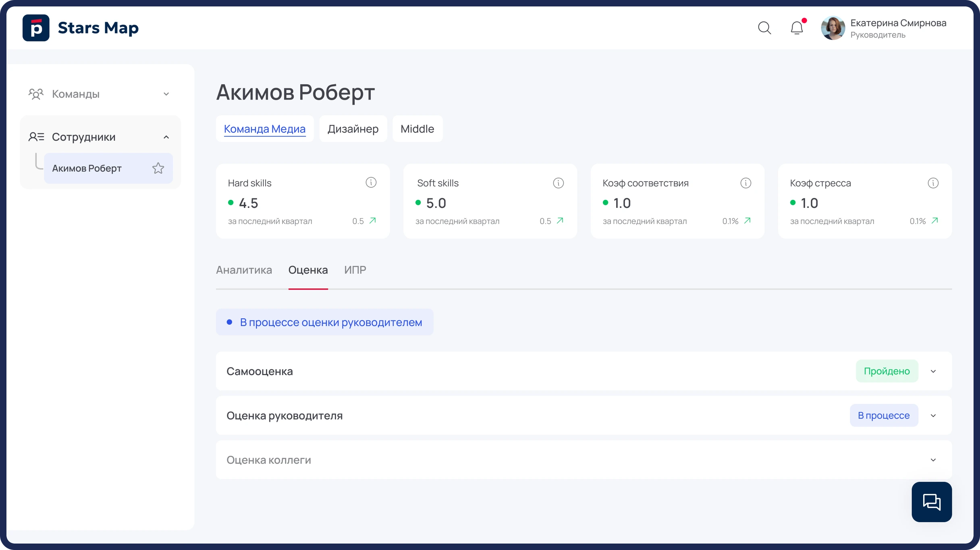Click the Оценка руководителя row title
This screenshot has width=980, height=550.
[284, 415]
